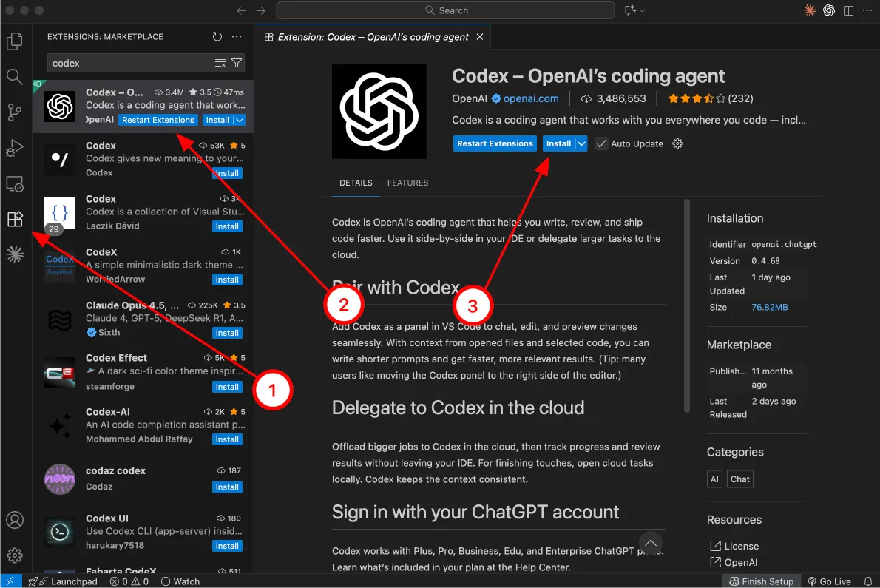Screen dimensions: 880x588
Task: Switch to the FEATURES tab
Action: tap(407, 183)
